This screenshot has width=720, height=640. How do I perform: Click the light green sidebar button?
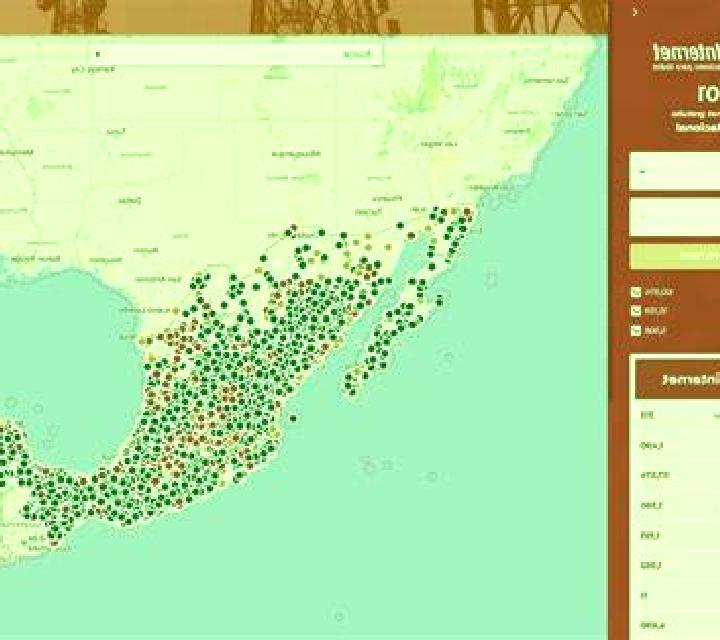[675, 256]
